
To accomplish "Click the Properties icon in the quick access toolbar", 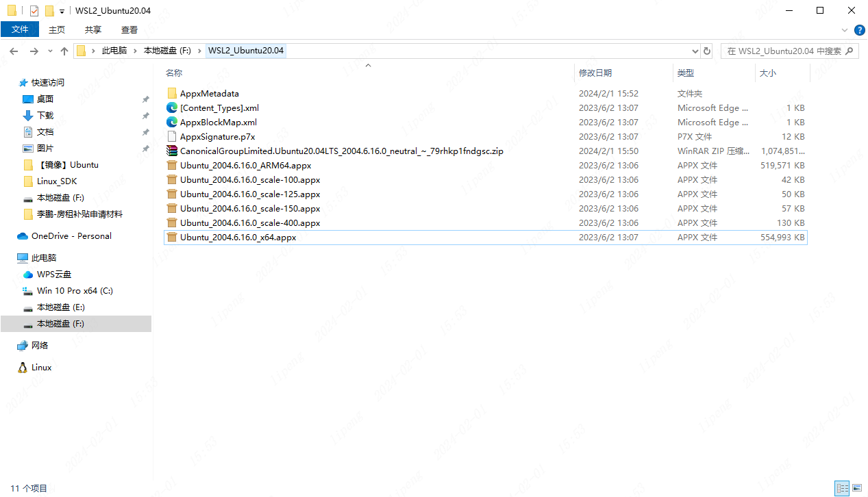I will 34,11.
